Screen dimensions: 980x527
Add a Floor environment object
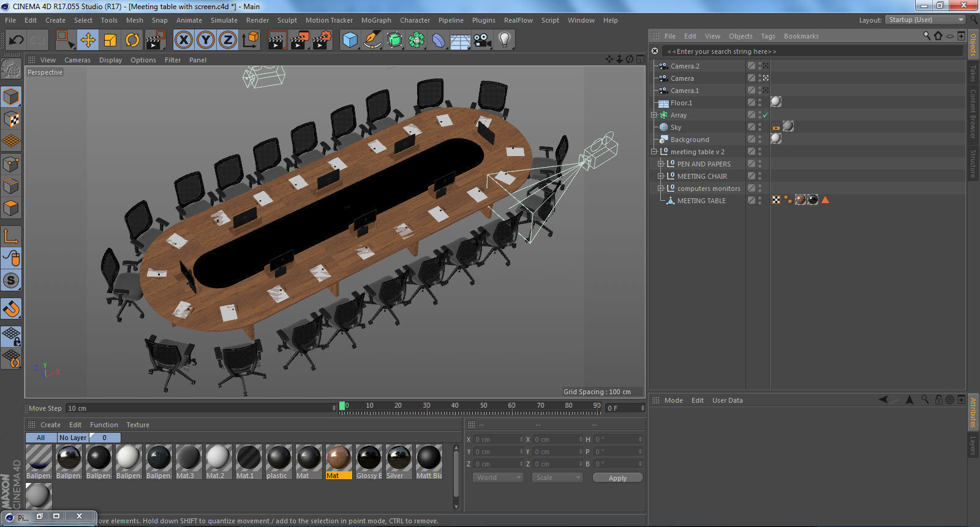[461, 40]
